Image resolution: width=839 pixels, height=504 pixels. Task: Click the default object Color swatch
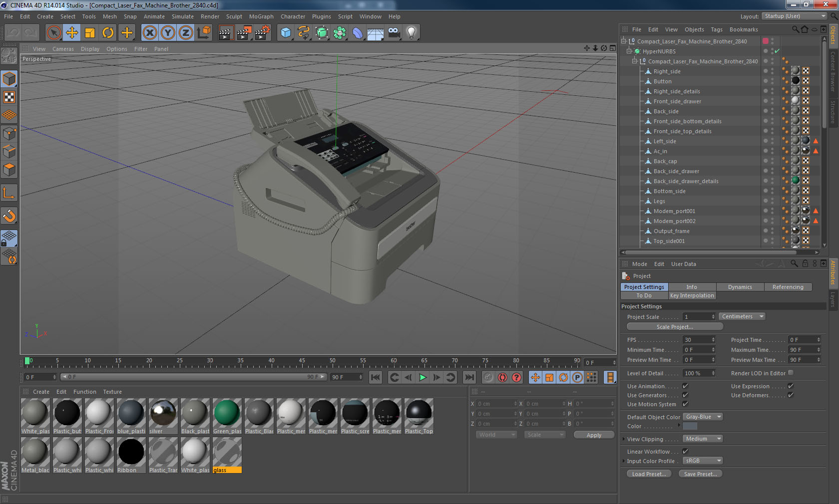point(689,426)
